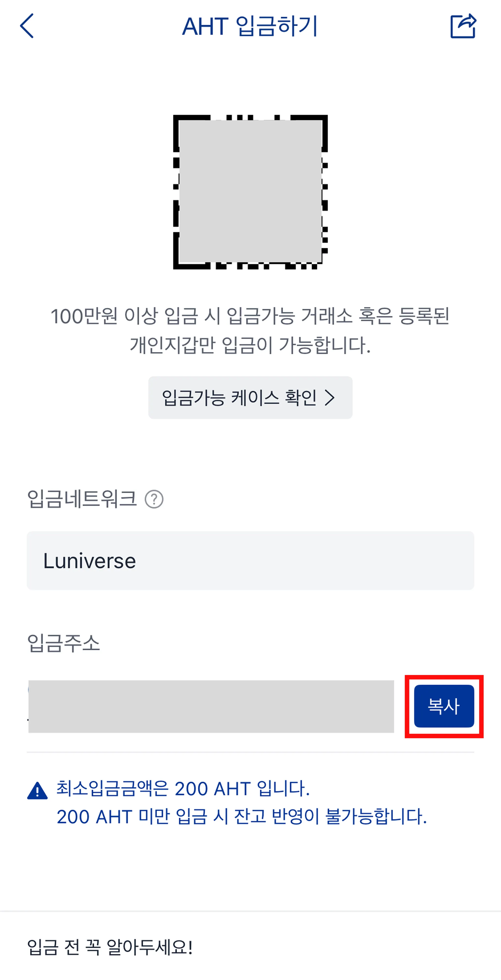
Task: Tap the 입금 전 꼭 알아두세요 heading
Action: coord(110,947)
